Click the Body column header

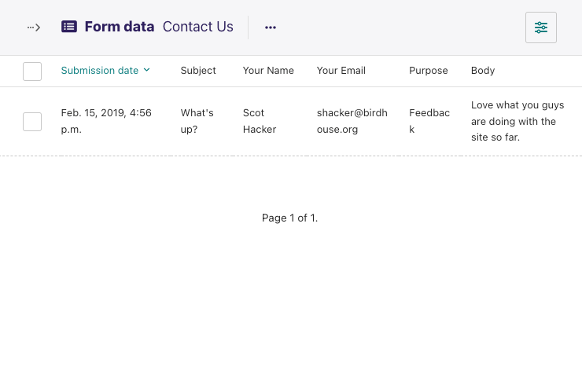(x=483, y=71)
